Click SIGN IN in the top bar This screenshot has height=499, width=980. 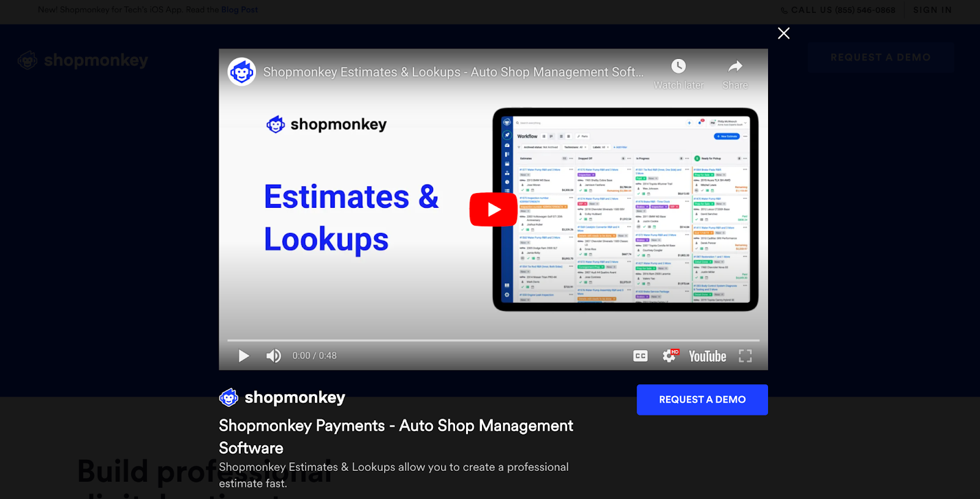[932, 10]
